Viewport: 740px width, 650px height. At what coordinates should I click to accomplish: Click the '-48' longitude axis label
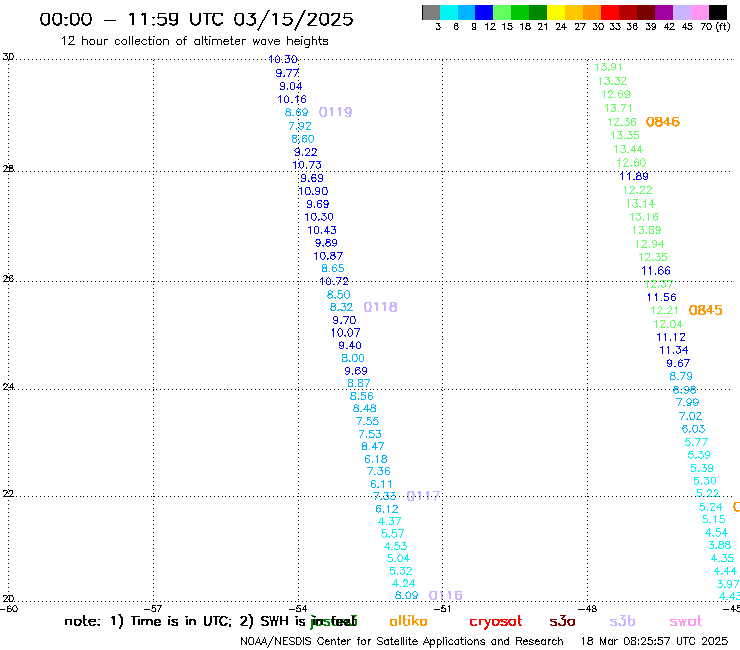(x=587, y=608)
